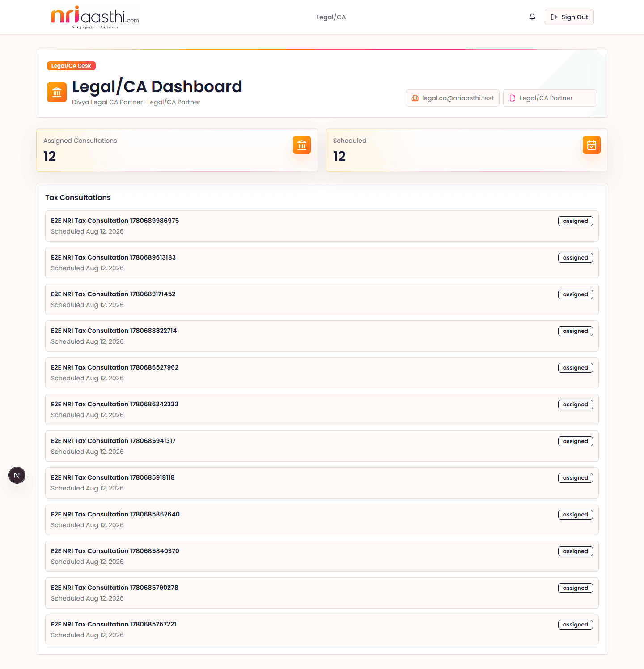Click assigned badge for consultation 1780685840370

[576, 551]
